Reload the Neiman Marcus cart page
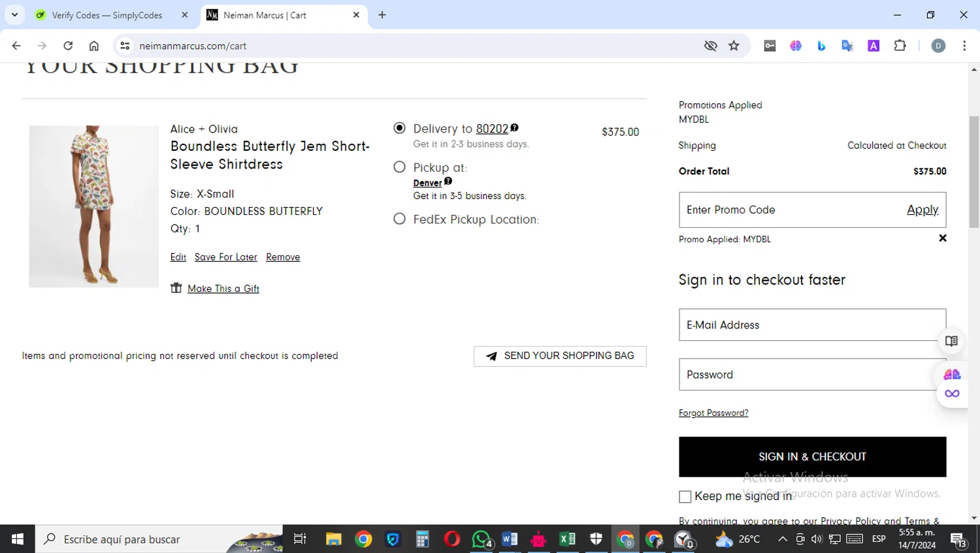980x553 pixels. [68, 46]
